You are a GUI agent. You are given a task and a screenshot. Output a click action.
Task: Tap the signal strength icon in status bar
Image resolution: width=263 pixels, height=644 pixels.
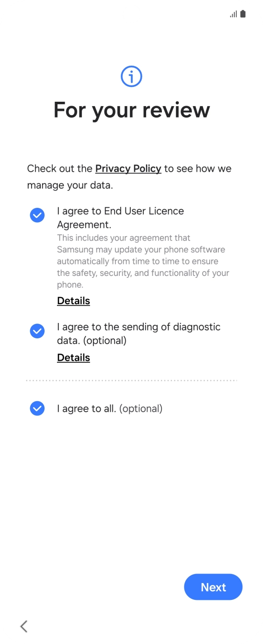[233, 14]
